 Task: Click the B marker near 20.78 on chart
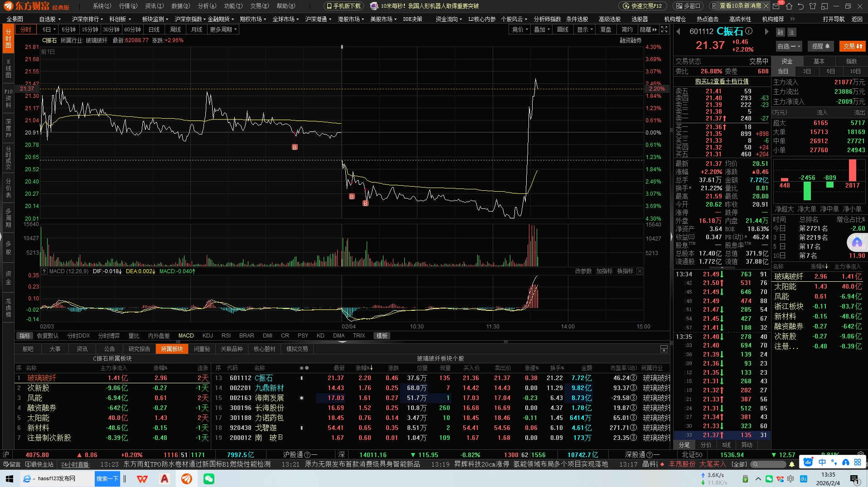point(295,147)
